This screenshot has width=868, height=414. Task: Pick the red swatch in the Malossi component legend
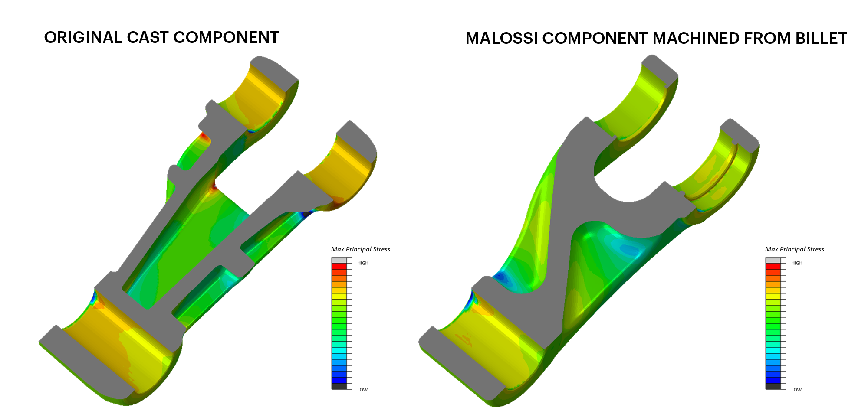[x=773, y=266]
